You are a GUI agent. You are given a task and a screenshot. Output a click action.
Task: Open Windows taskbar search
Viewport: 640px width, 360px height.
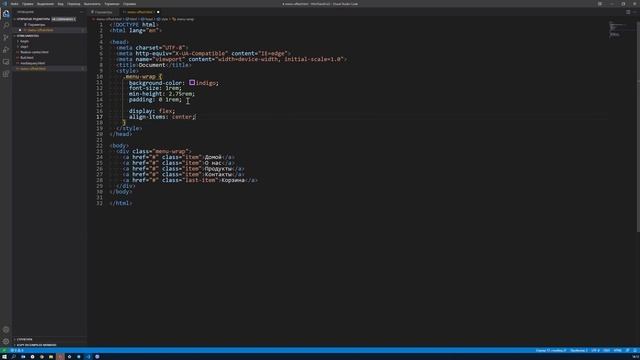13,357
